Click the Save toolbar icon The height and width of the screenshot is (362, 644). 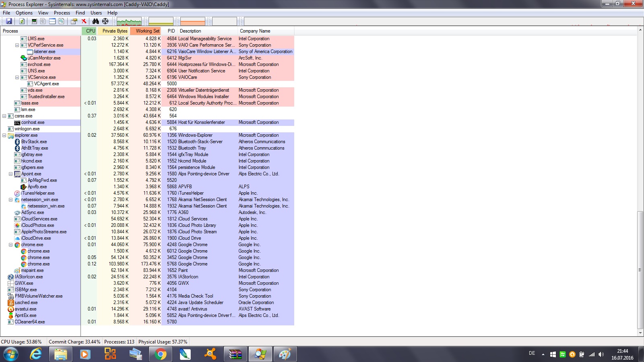click(x=9, y=21)
